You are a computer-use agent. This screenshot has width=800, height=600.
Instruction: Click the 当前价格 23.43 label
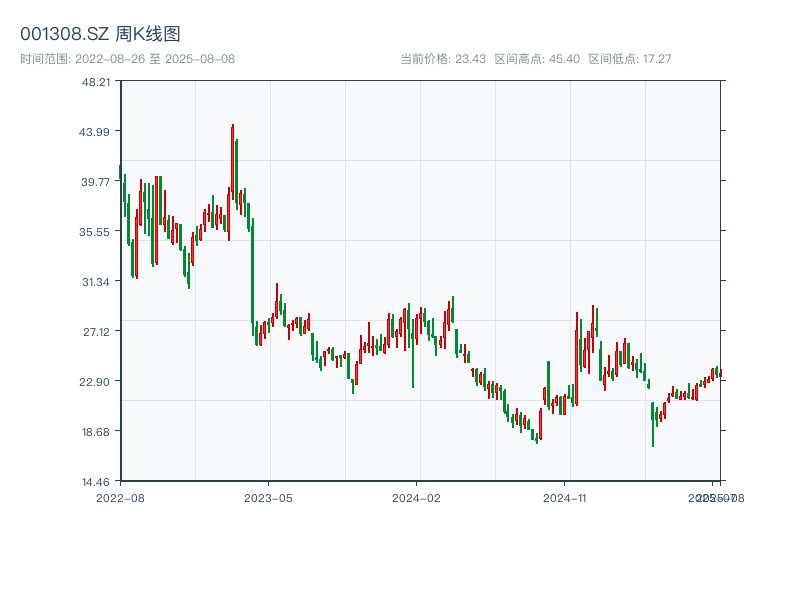[443, 59]
